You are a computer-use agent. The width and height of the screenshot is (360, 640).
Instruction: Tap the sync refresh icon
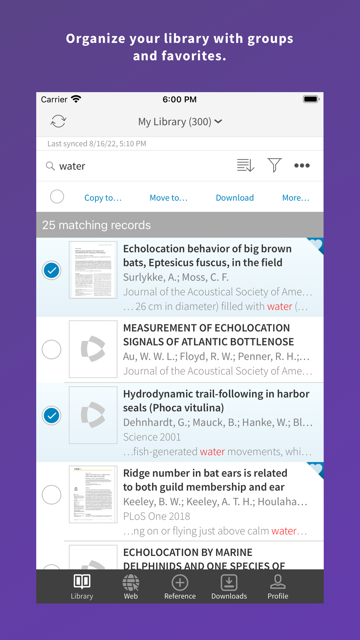click(58, 121)
